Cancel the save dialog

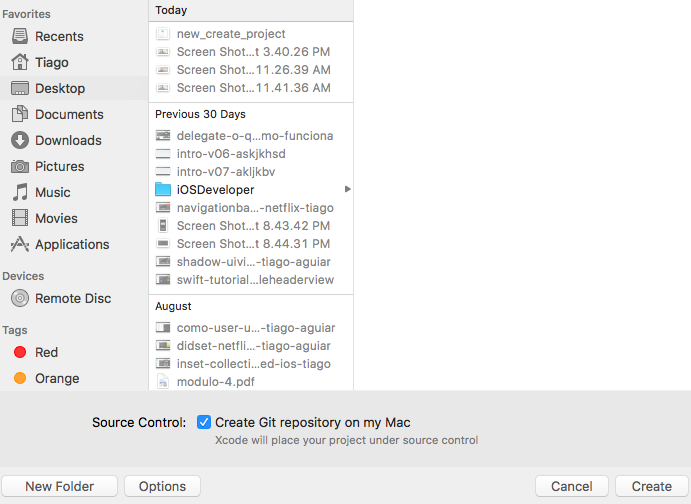click(x=572, y=486)
